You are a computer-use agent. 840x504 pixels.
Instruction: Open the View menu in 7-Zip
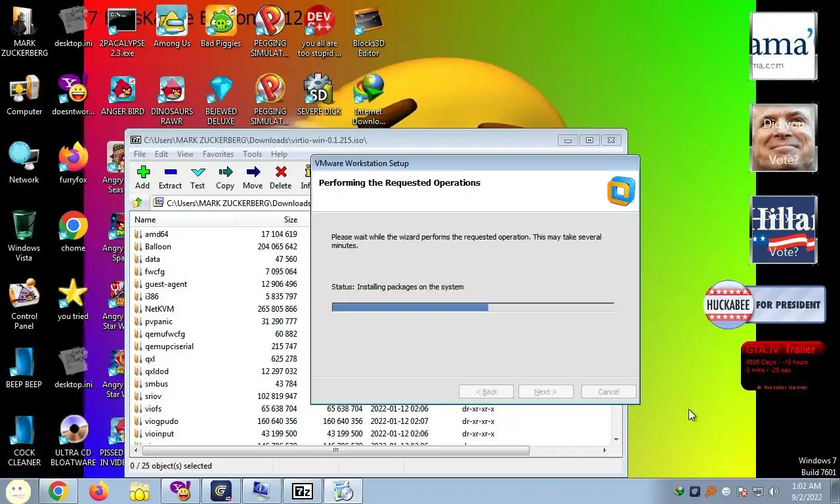pos(185,154)
